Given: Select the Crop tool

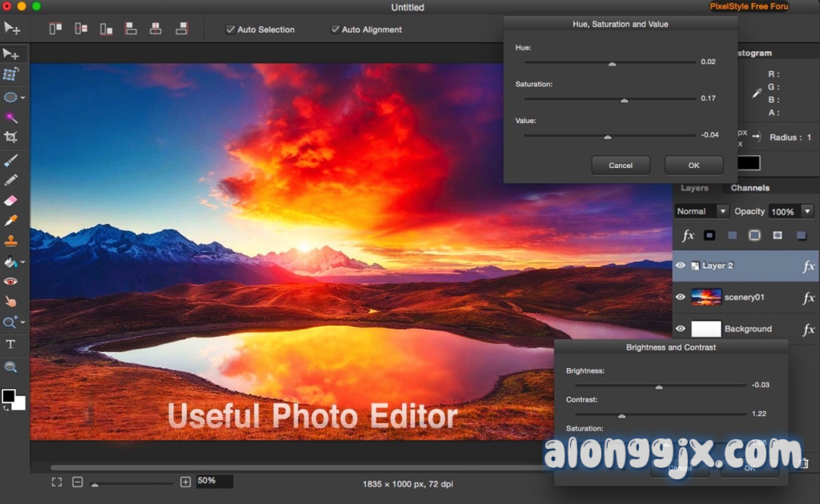Looking at the screenshot, I should 11,138.
